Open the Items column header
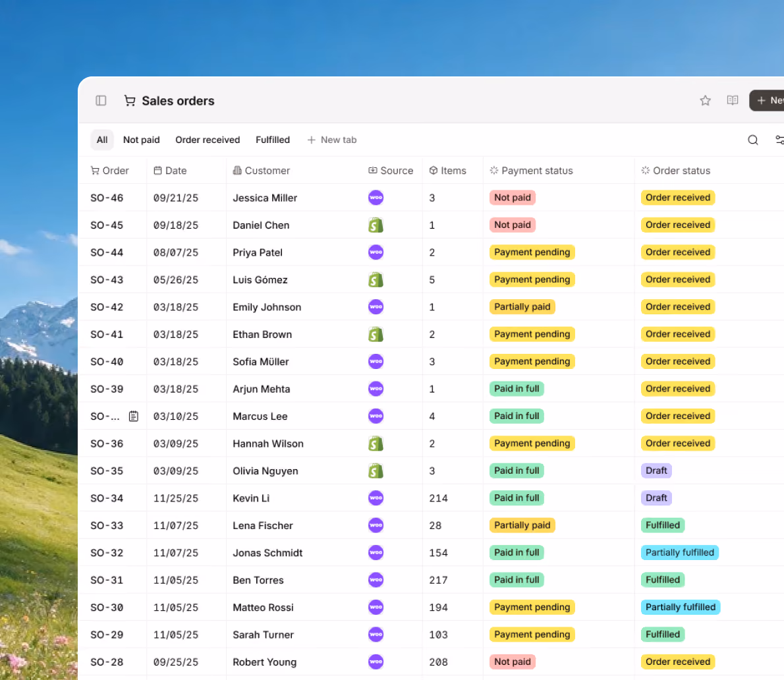This screenshot has height=680, width=784. [x=447, y=171]
